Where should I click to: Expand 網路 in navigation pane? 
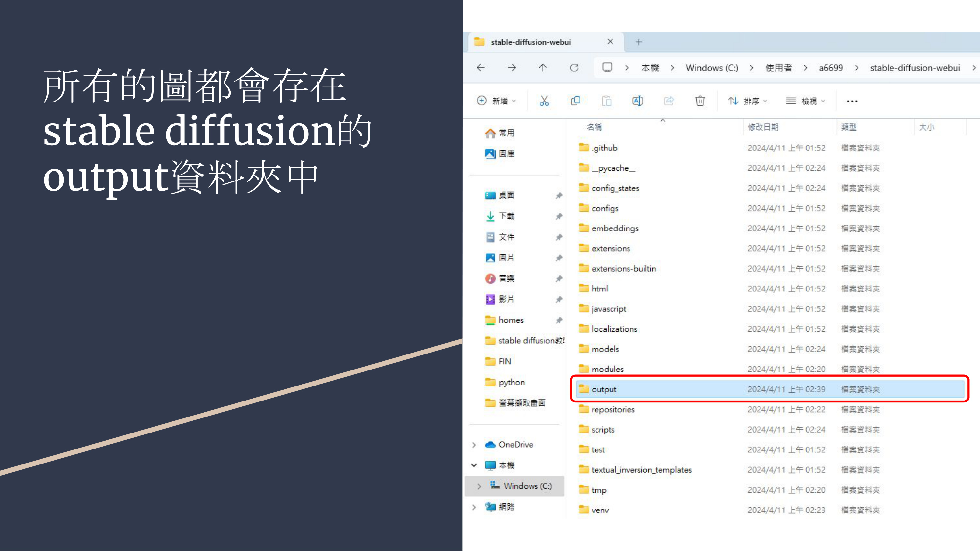point(474,507)
